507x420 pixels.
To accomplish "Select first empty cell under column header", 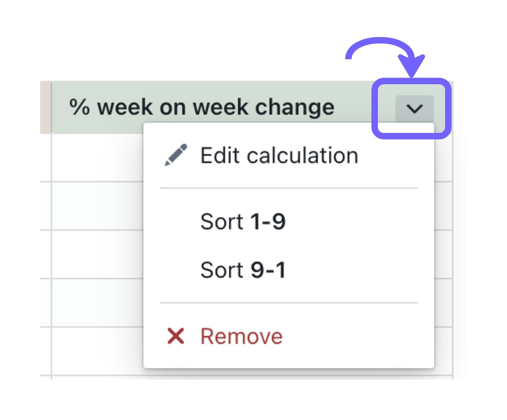I will point(98,157).
